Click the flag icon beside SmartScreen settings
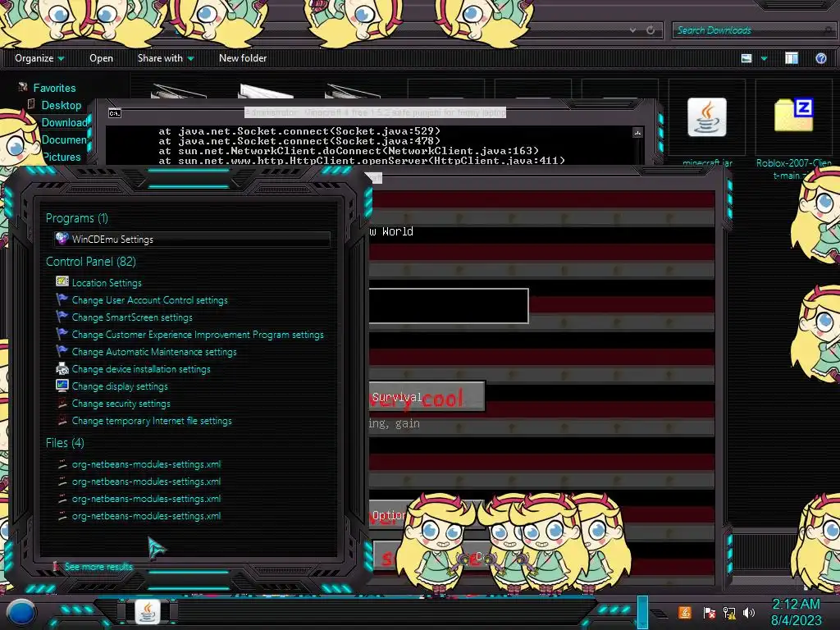Viewport: 840px width, 630px height. 62,316
